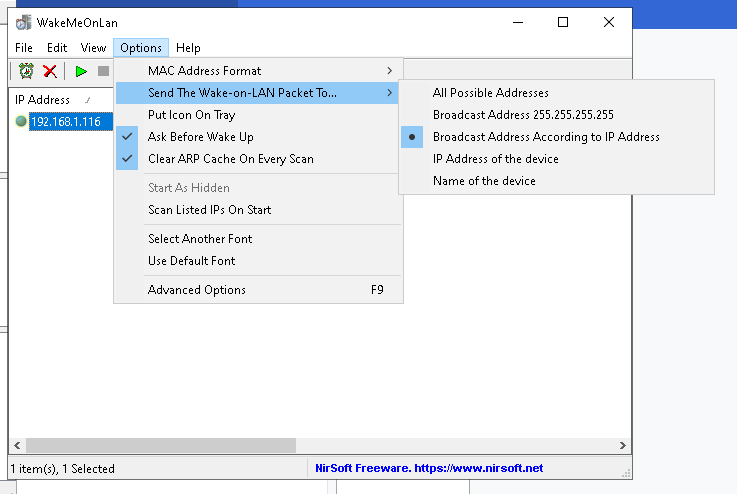Open the NirSoft website link in status bar
The width and height of the screenshot is (737, 494).
point(429,468)
